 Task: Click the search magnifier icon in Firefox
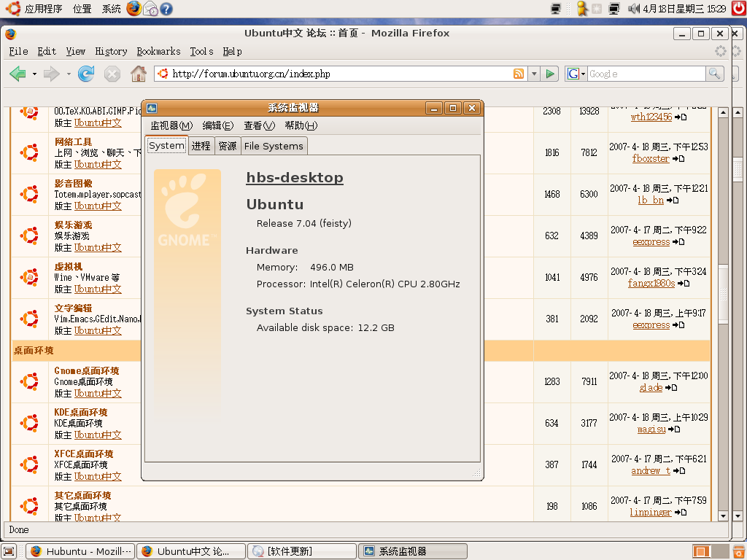[x=715, y=74]
